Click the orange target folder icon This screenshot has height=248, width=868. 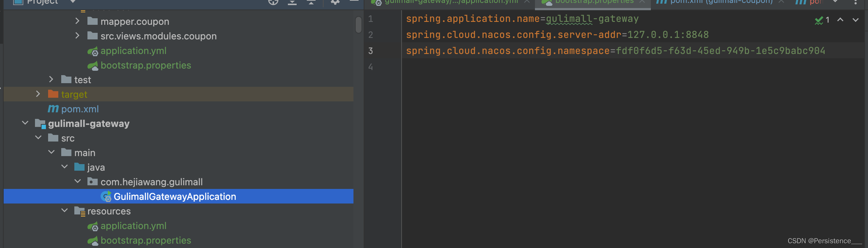click(x=53, y=94)
